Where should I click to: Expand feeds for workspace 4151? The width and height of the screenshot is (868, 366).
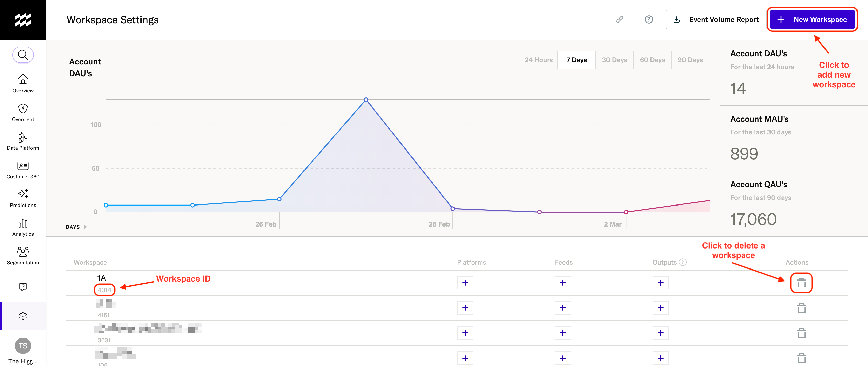[563, 307]
